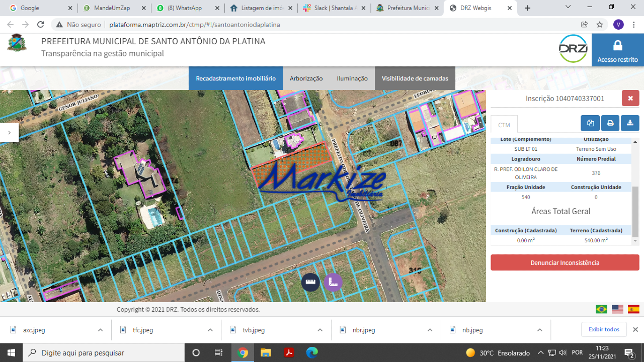Download the property record
This screenshot has width=644, height=362.
pos(630,123)
